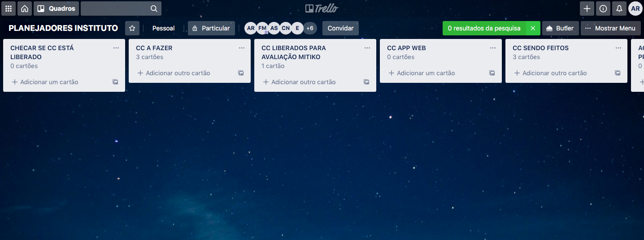Open member AR avatar on board
Screen dimensions: 644x240
point(251,28)
